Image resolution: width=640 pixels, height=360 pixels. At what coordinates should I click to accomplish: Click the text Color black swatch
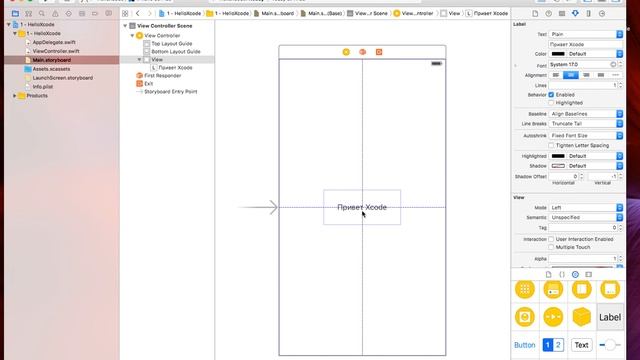pos(558,54)
